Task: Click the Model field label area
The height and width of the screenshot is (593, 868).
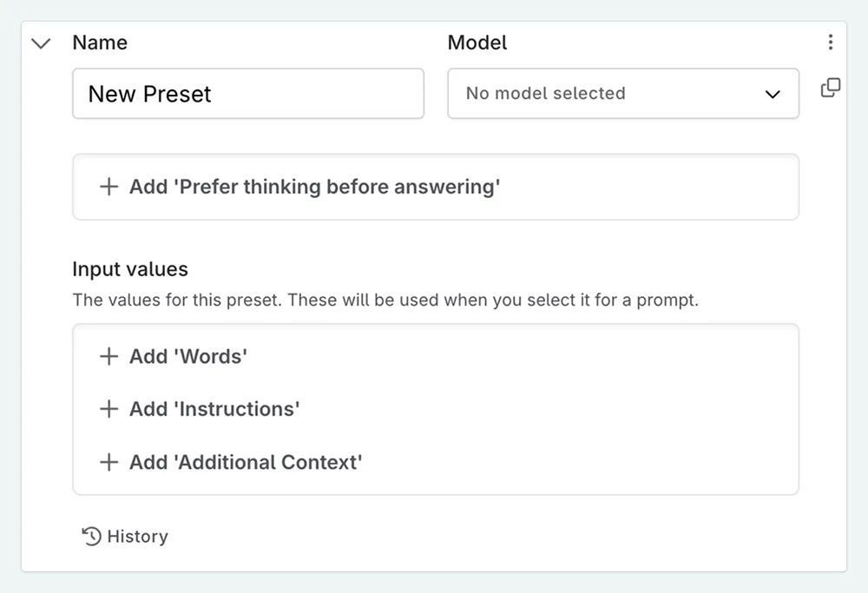Action: (477, 42)
